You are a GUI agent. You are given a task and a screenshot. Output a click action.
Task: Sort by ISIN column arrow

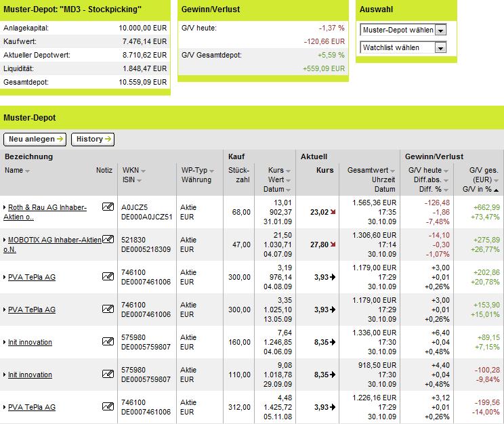pyautogui.click(x=139, y=181)
